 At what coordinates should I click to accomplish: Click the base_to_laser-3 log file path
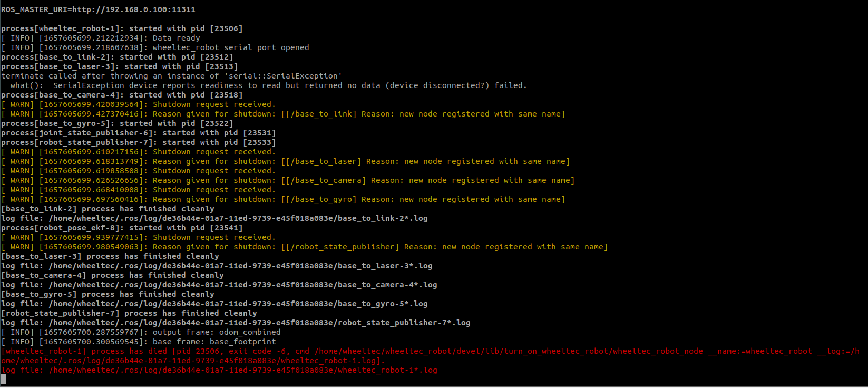(240, 266)
